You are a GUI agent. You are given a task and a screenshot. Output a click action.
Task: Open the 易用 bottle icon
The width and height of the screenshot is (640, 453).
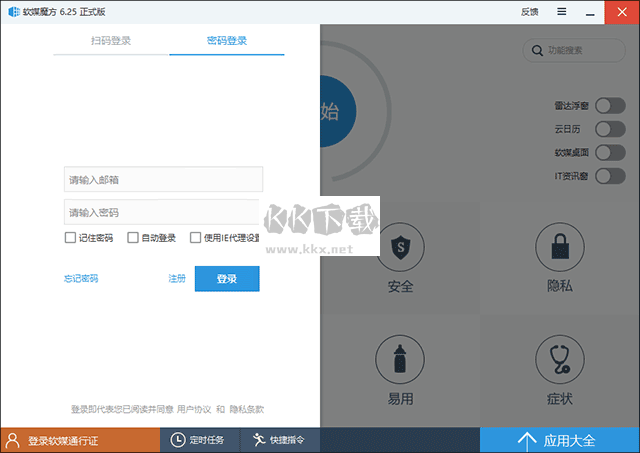coord(400,360)
